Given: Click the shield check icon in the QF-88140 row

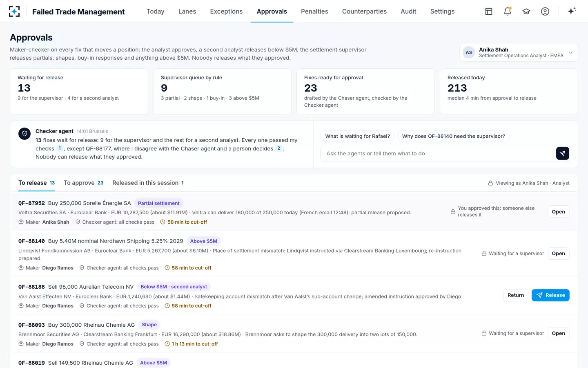Looking at the screenshot, I should (82, 268).
